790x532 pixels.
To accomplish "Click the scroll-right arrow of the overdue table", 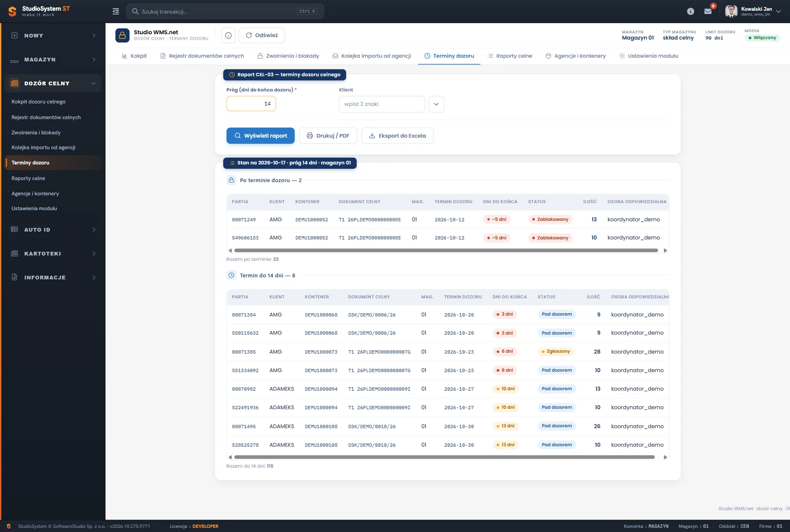I will [665, 251].
